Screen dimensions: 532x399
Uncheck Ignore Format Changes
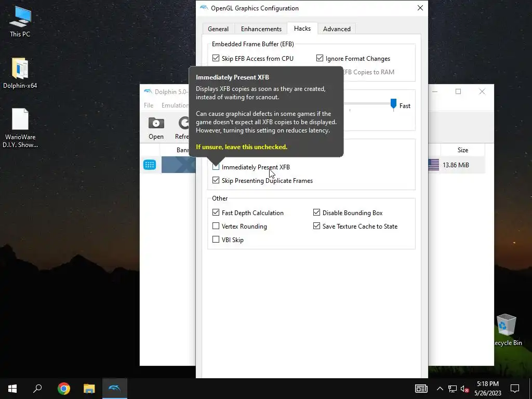click(x=320, y=58)
